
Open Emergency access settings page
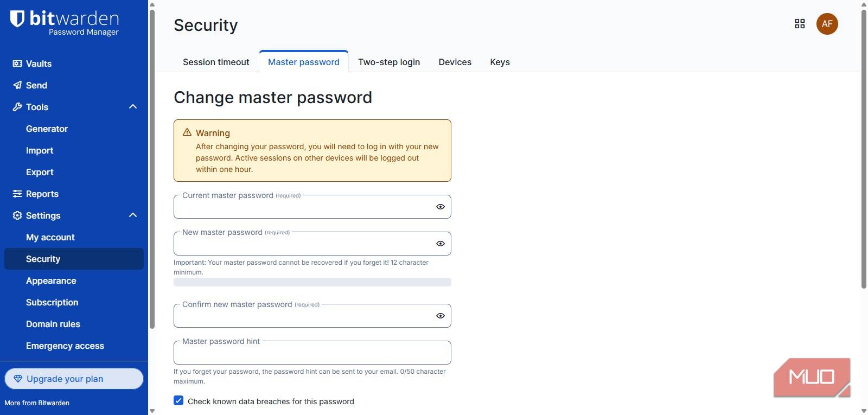pyautogui.click(x=65, y=346)
